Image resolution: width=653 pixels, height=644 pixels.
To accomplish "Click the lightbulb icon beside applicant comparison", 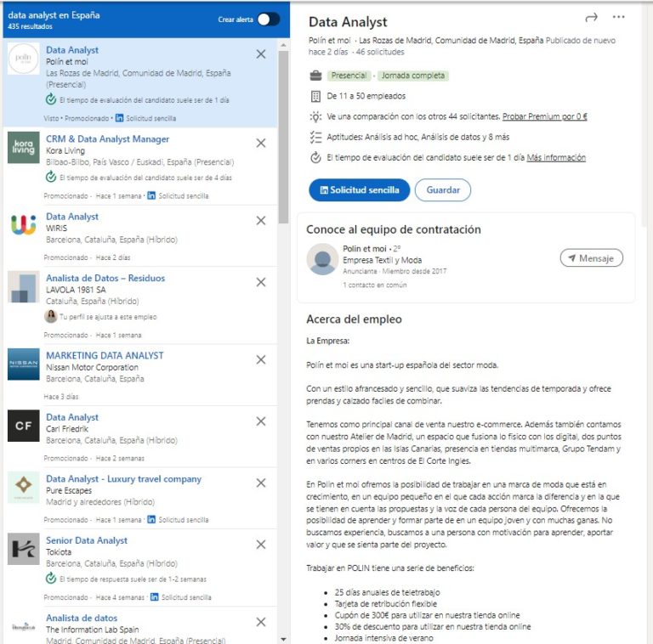I will coord(315,116).
